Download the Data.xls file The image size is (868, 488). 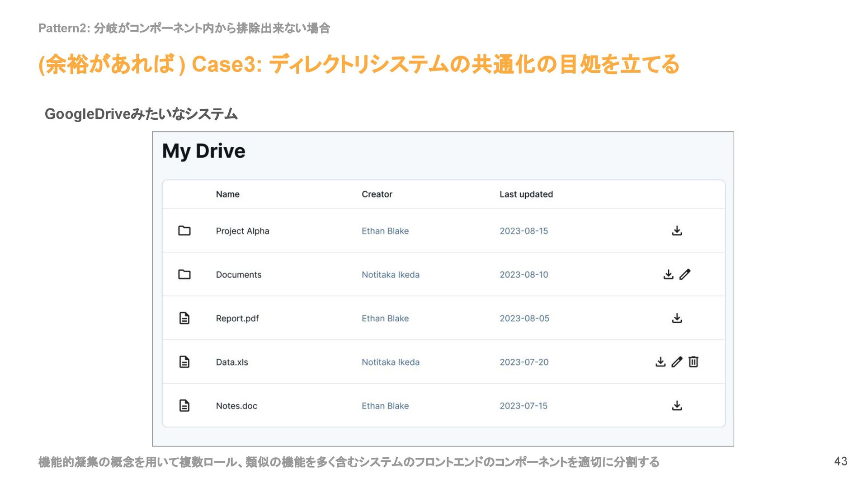(x=660, y=362)
